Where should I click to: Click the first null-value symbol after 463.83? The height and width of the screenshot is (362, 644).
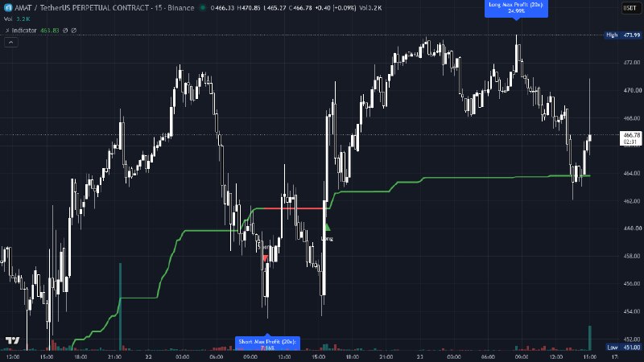click(x=65, y=31)
